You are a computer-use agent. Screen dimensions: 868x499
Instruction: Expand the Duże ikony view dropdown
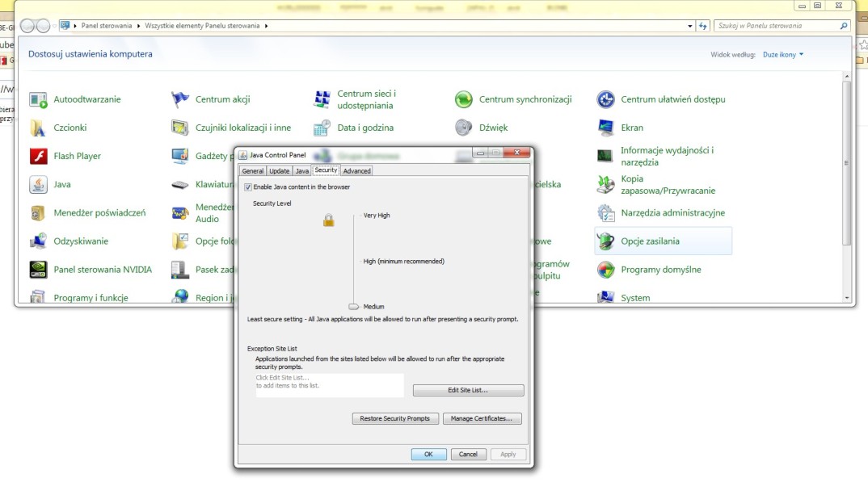pyautogui.click(x=783, y=55)
